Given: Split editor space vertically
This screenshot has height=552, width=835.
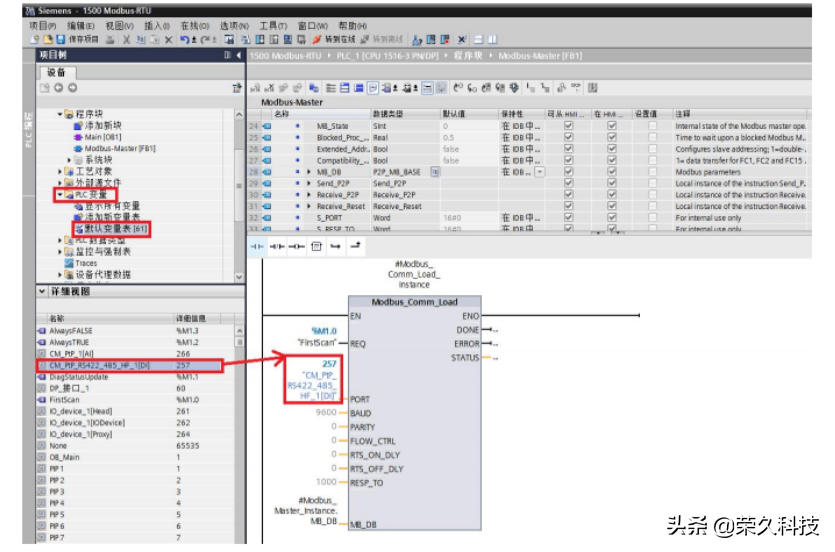Looking at the screenshot, I should point(493,39).
